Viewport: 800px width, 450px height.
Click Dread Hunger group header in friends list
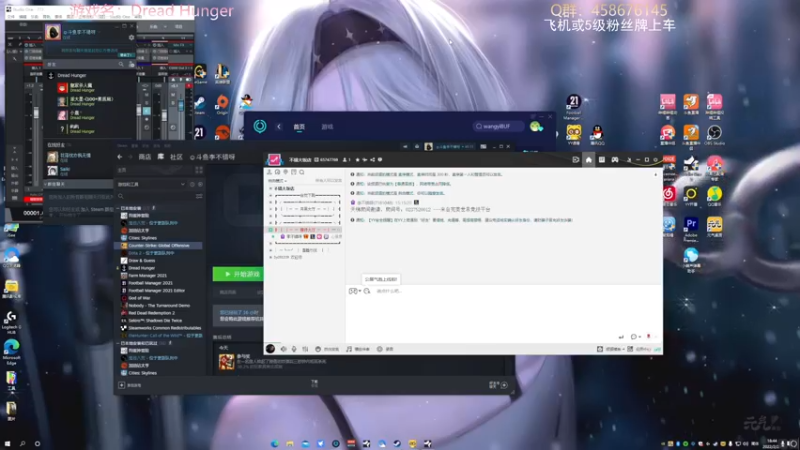point(71,76)
